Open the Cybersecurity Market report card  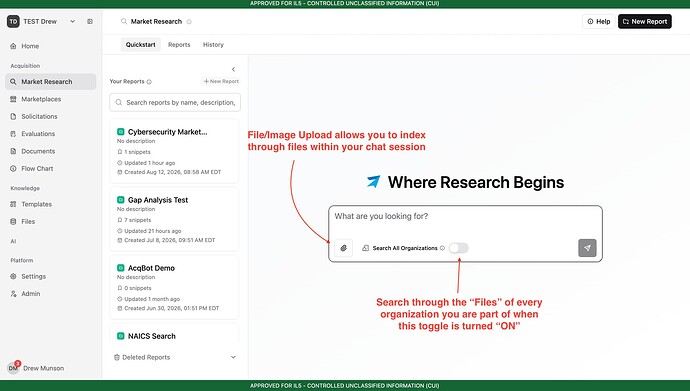pyautogui.click(x=174, y=151)
